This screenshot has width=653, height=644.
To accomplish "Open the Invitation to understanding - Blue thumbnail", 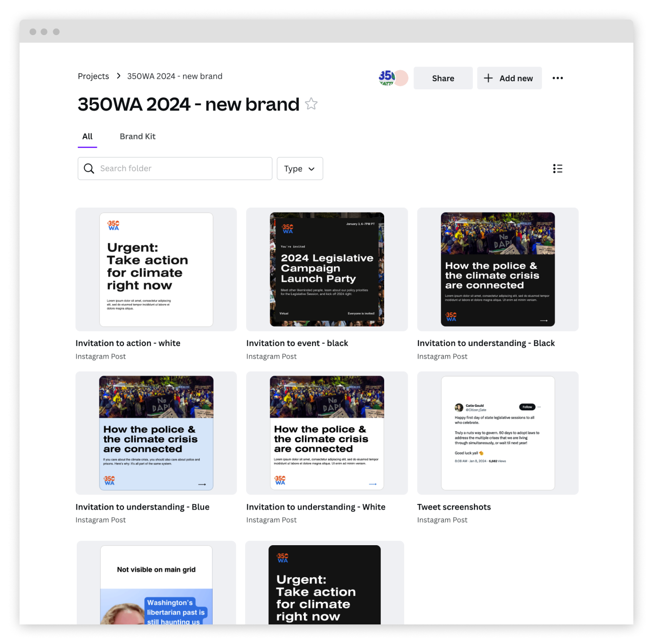I will pyautogui.click(x=156, y=433).
